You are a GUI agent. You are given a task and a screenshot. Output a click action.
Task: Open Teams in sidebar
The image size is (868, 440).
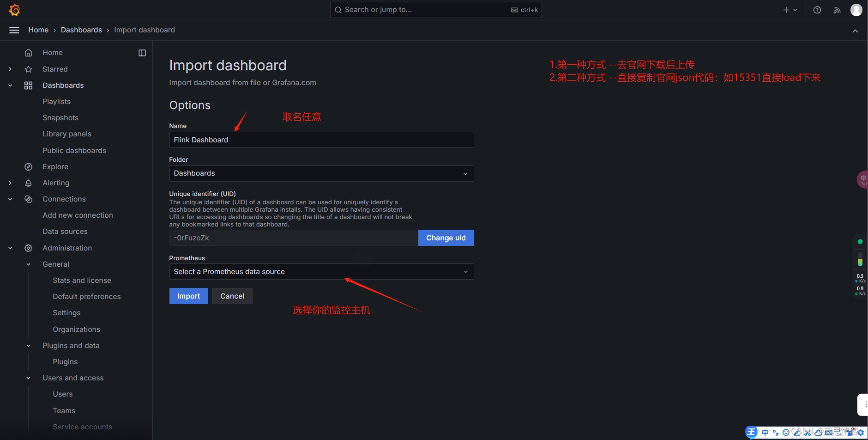64,411
